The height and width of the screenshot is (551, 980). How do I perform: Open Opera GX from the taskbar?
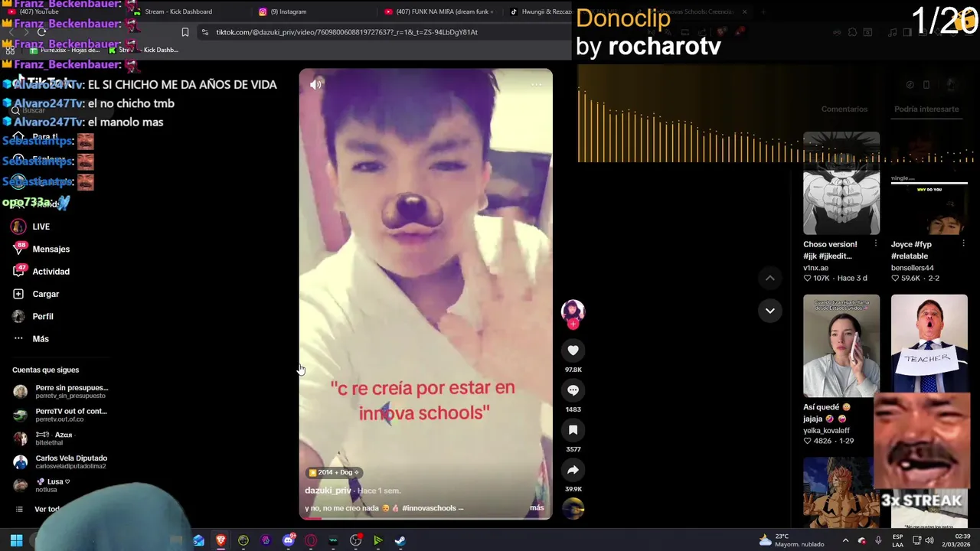(x=311, y=540)
